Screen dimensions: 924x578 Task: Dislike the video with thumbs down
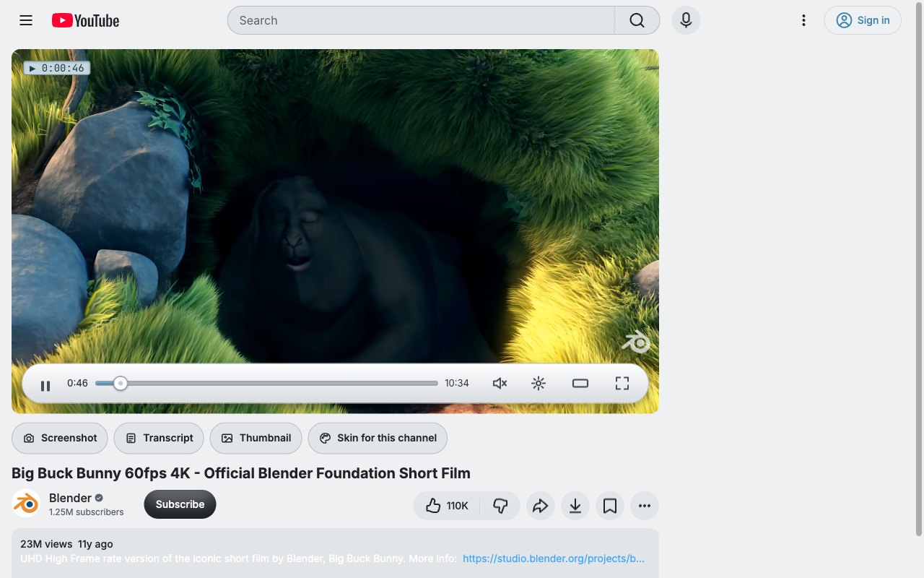click(500, 506)
